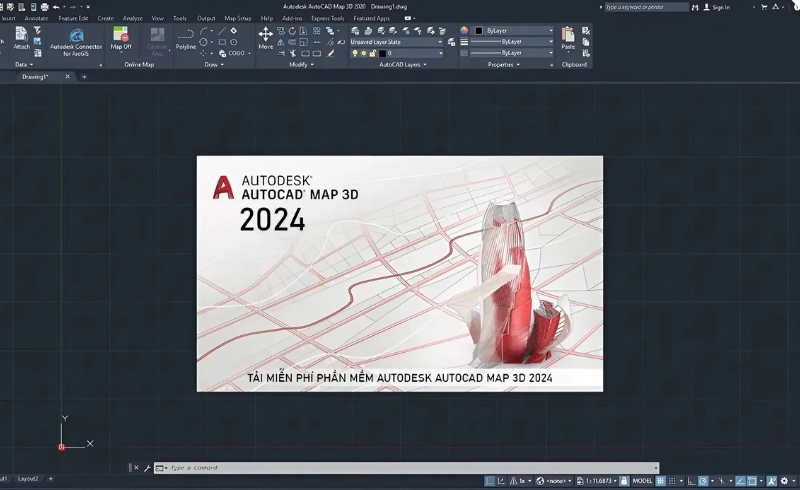The height and width of the screenshot is (490, 800).
Task: Switch to the Map Setup ribbon tab
Action: 238,18
